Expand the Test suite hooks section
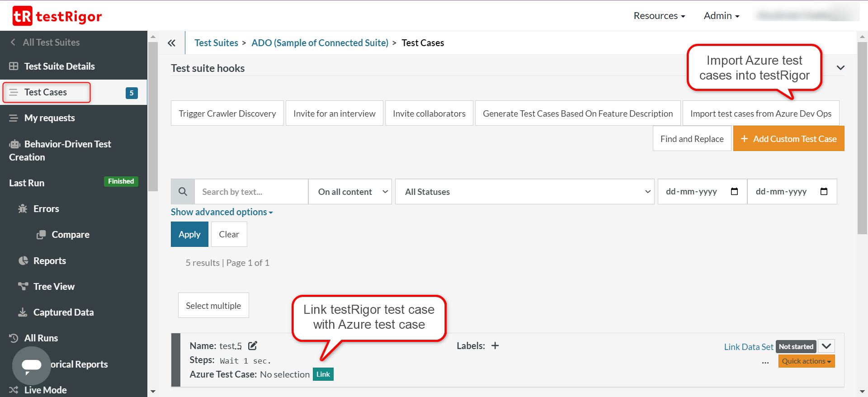868x397 pixels. (840, 68)
